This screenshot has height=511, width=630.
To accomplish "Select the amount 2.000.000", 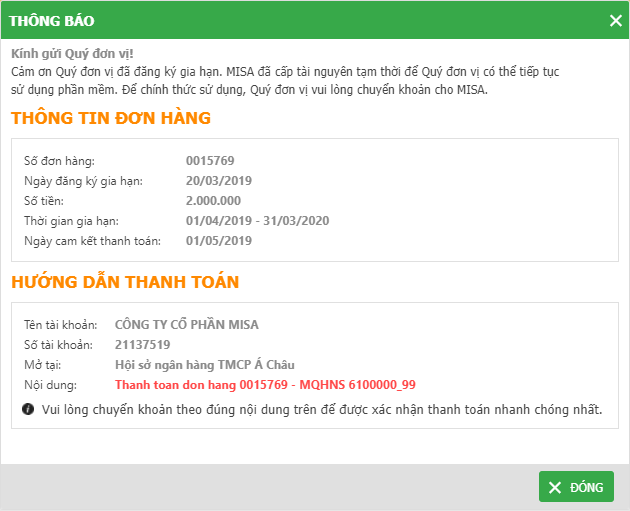I will coord(213,201).
